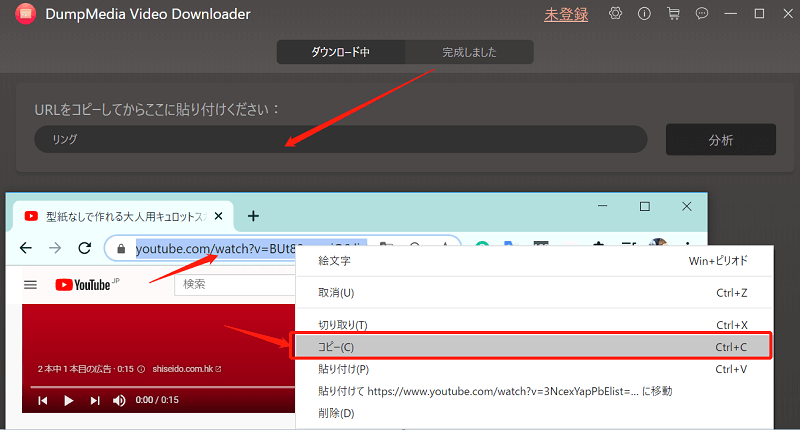Open the shiseido.com.hk ad link

click(187, 369)
